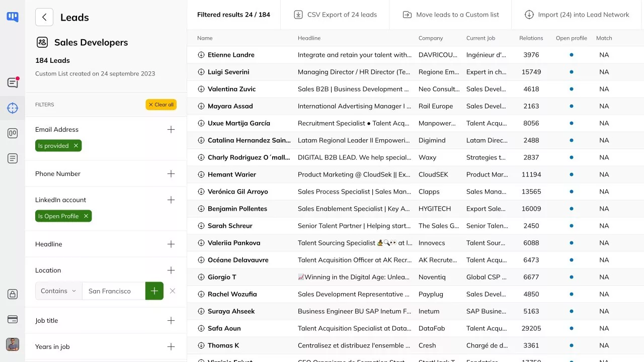Viewport: 644px width, 362px height.
Task: Select the crosshair targeting icon in sidebar
Action: coord(13,108)
